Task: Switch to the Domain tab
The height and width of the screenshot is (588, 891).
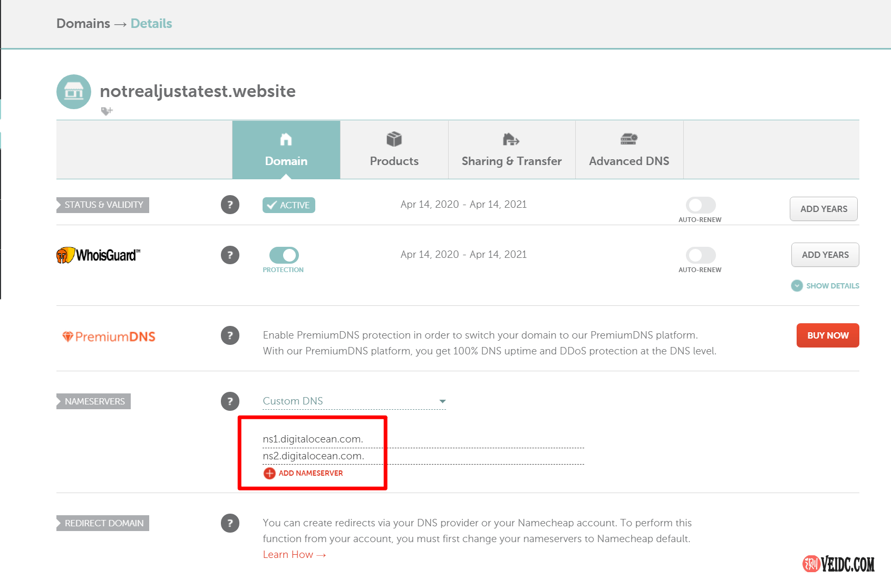Action: click(286, 150)
